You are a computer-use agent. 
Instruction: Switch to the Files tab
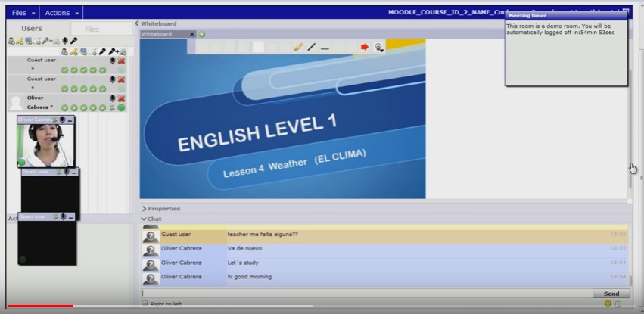pyautogui.click(x=92, y=30)
